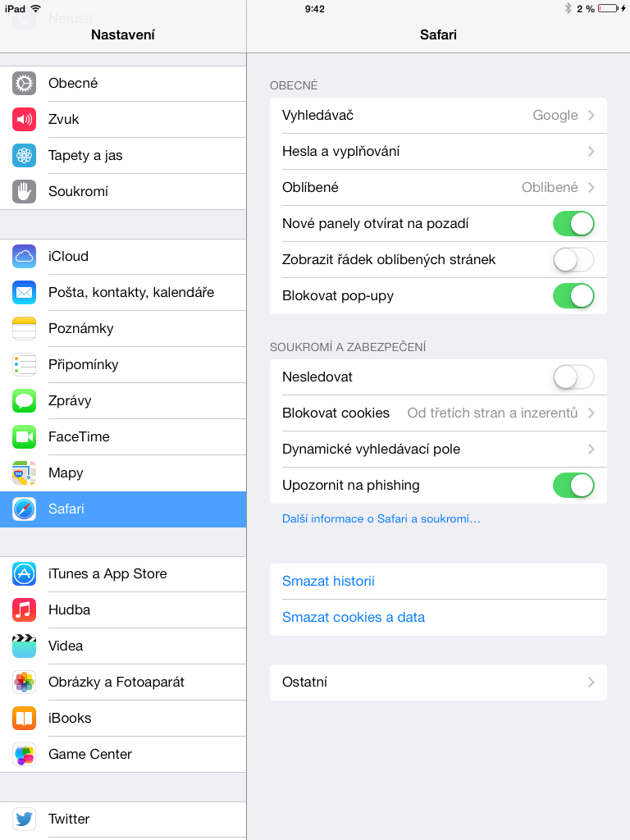Select the FaceTime camera icon
Image resolution: width=630 pixels, height=840 pixels.
click(x=24, y=436)
